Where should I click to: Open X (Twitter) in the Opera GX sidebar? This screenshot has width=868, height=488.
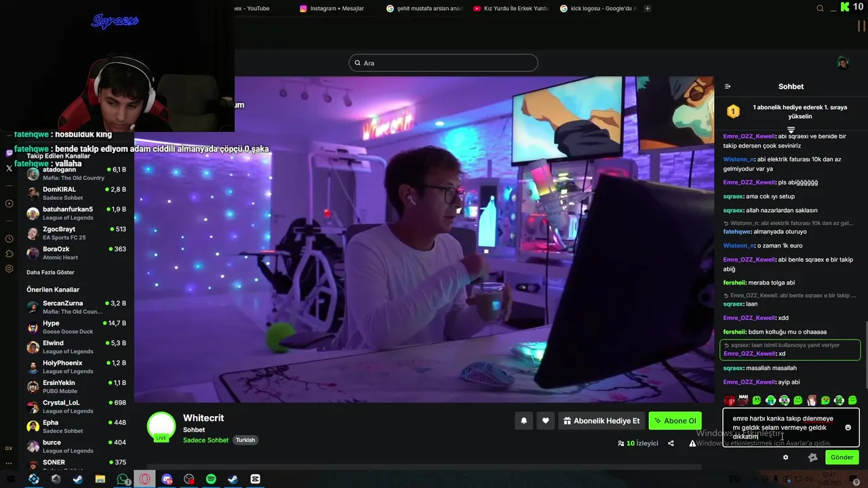click(9, 168)
